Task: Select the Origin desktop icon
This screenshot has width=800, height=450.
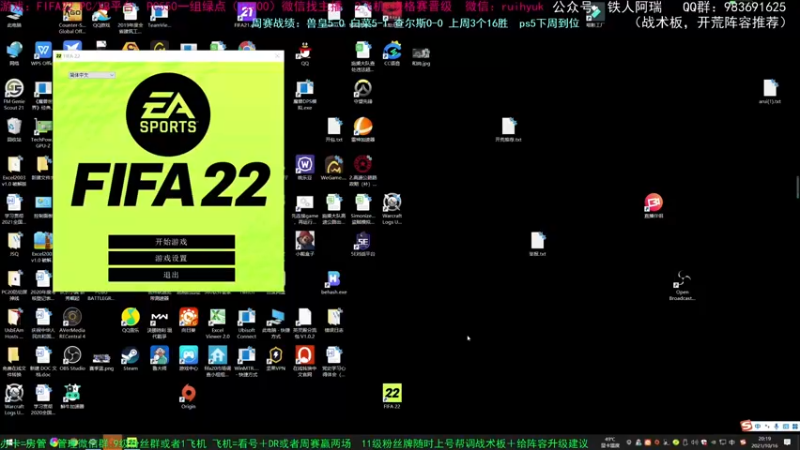Action: 188,394
